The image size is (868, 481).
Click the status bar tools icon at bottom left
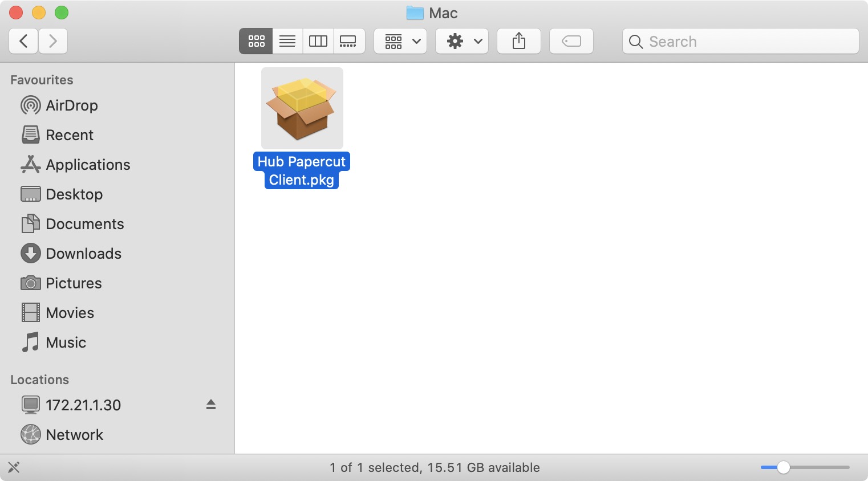point(14,467)
